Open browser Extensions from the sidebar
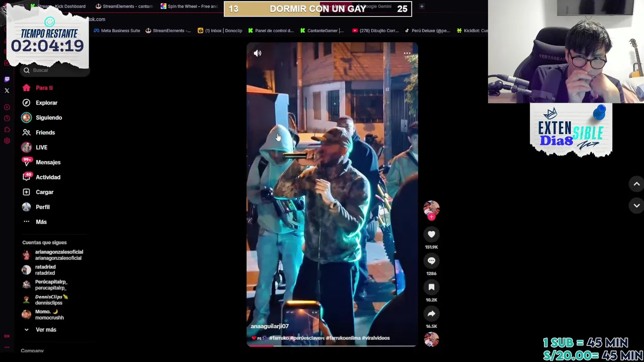Image resolution: width=644 pixels, height=362 pixels. 7,130
